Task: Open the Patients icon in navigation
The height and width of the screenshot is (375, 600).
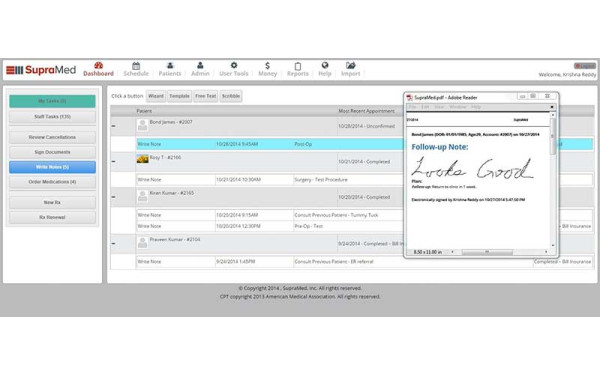Action: [x=170, y=65]
